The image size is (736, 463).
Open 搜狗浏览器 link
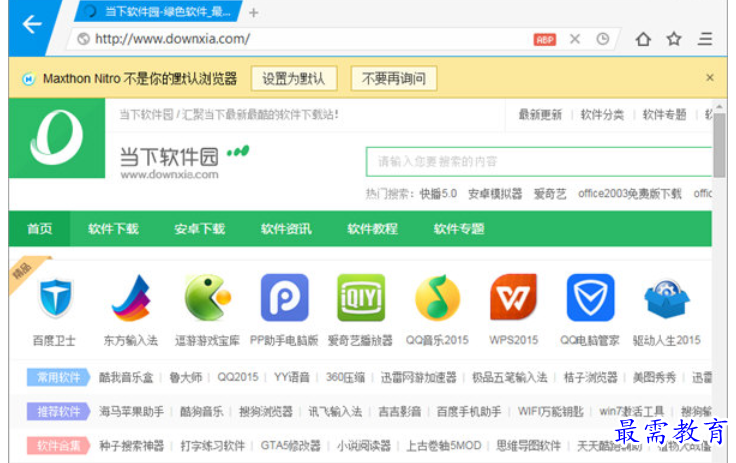(266, 412)
